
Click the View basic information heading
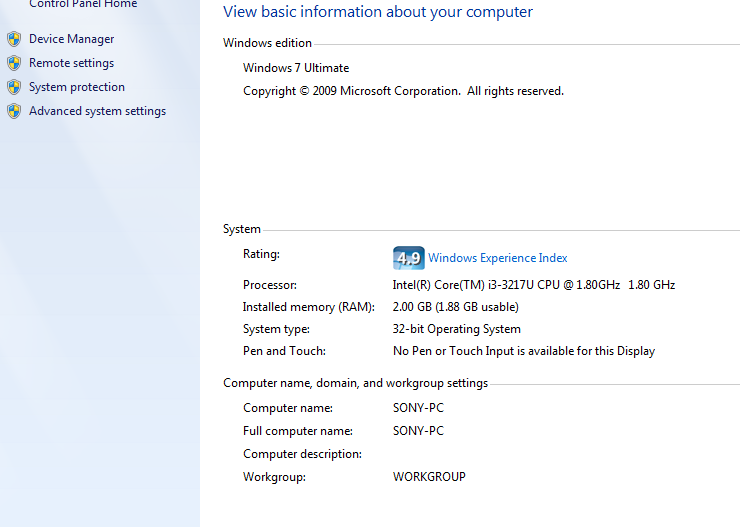click(x=378, y=12)
